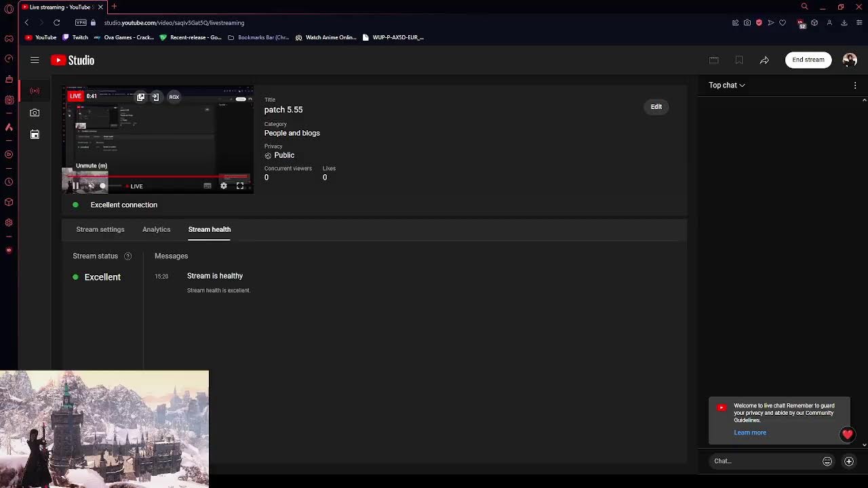Click the Stream status help icon
This screenshot has height=488, width=868.
pyautogui.click(x=127, y=256)
